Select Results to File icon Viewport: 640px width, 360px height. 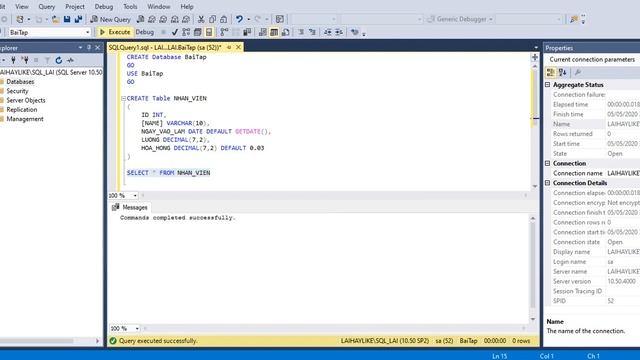tap(285, 32)
